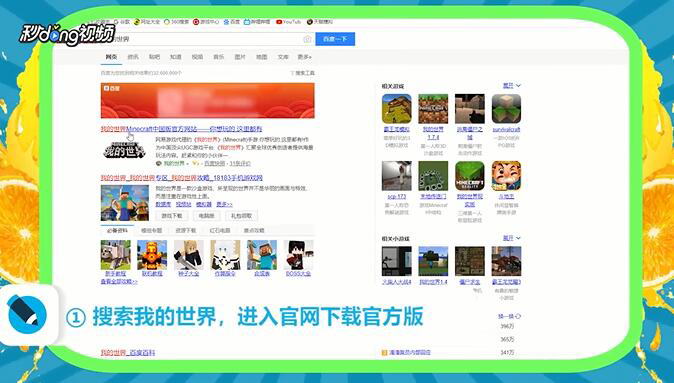Viewport: 674px width, 383px height.
Task: Open the 霸王龙模拟 game icon
Action: (396, 109)
